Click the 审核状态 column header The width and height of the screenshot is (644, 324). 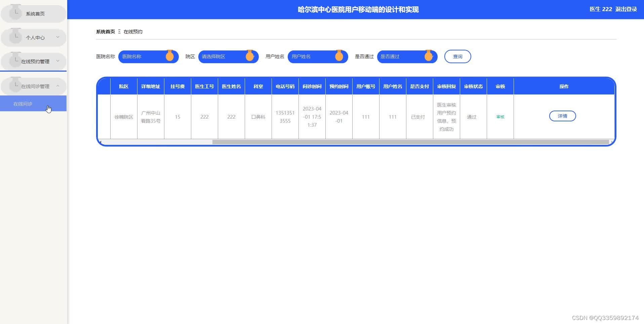pyautogui.click(x=473, y=86)
